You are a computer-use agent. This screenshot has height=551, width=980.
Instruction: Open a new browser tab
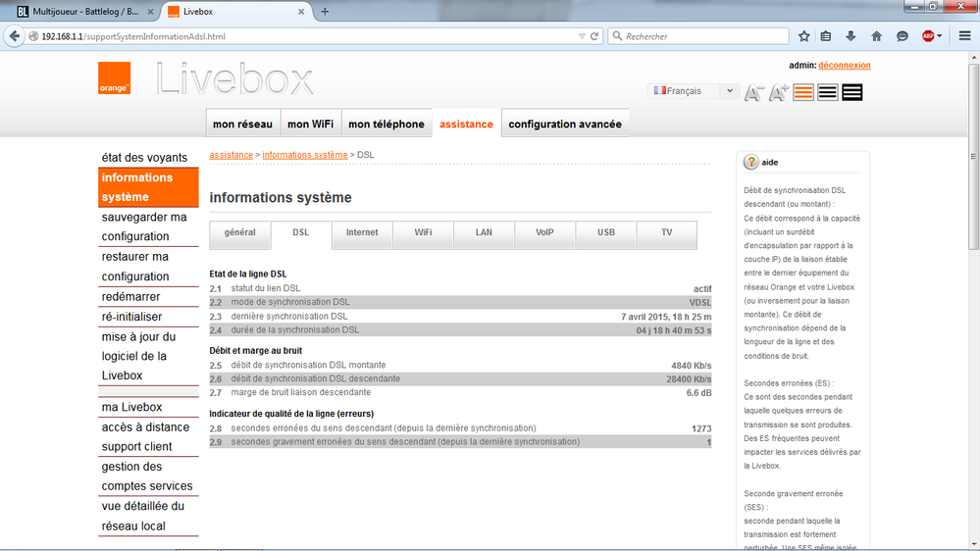coord(325,11)
